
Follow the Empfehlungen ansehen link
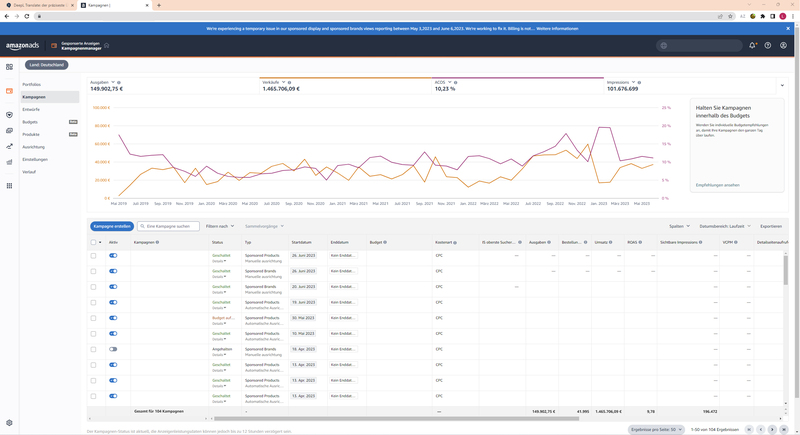coord(717,185)
